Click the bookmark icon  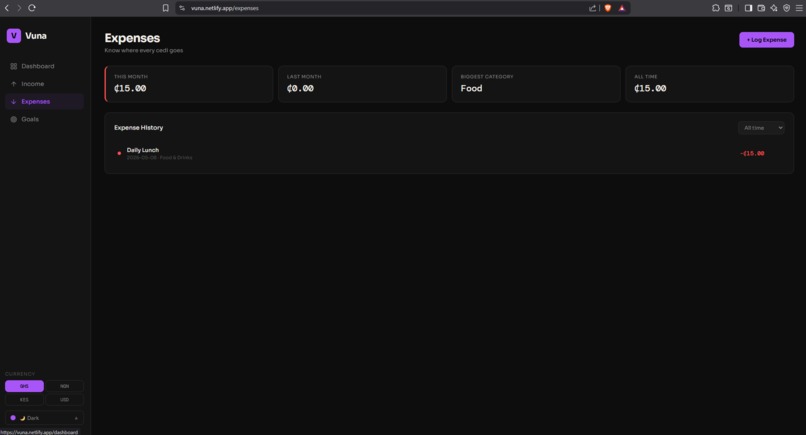pyautogui.click(x=166, y=8)
